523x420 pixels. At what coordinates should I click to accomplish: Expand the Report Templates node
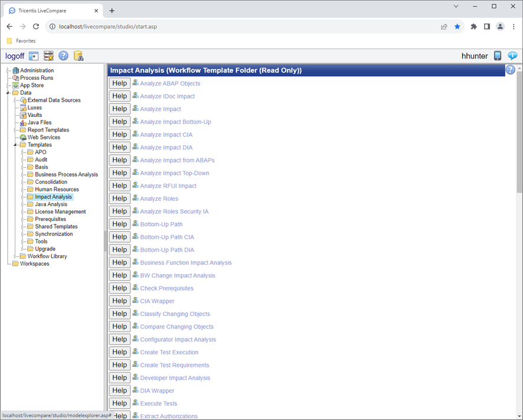pyautogui.click(x=15, y=130)
